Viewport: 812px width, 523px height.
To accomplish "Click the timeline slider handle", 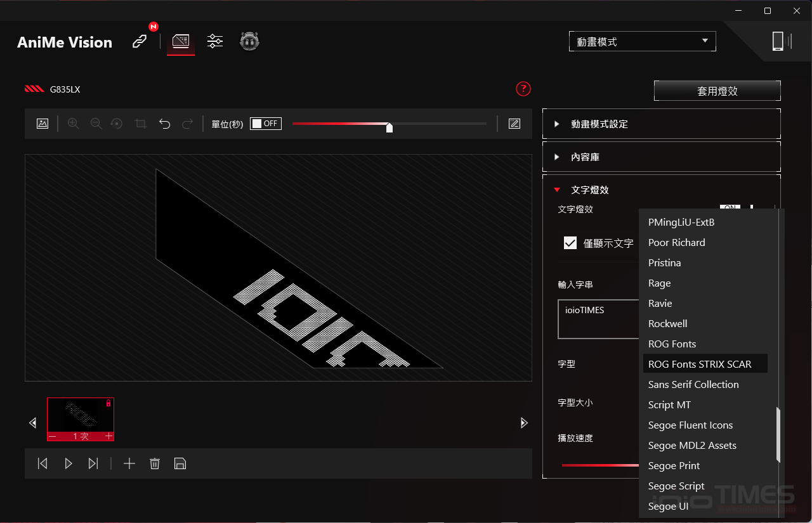I will tap(390, 127).
